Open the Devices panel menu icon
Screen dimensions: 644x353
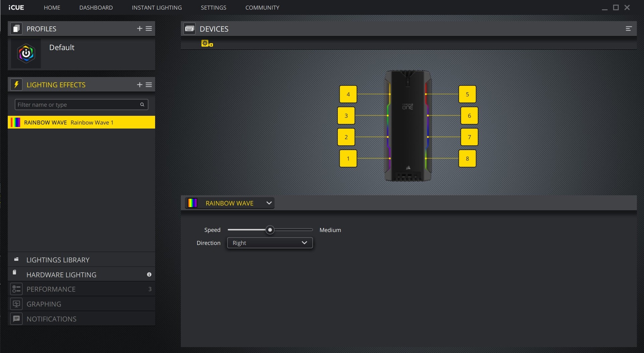(629, 29)
